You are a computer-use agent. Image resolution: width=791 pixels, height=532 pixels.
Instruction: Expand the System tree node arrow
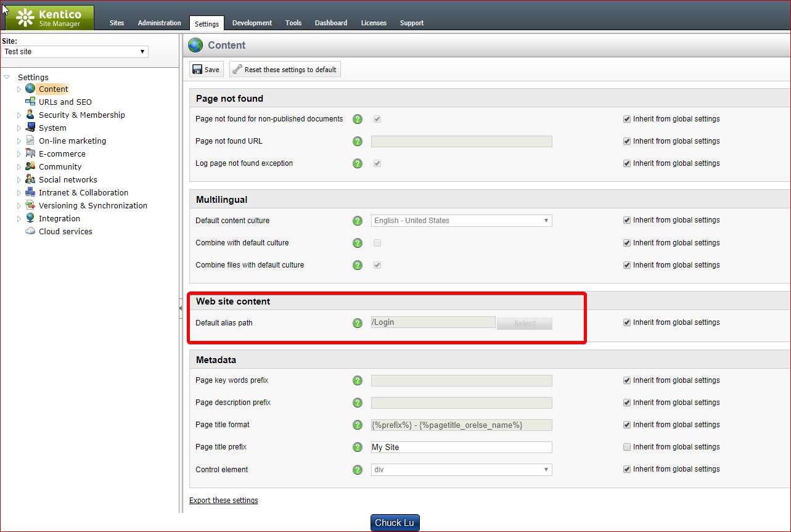tap(18, 128)
